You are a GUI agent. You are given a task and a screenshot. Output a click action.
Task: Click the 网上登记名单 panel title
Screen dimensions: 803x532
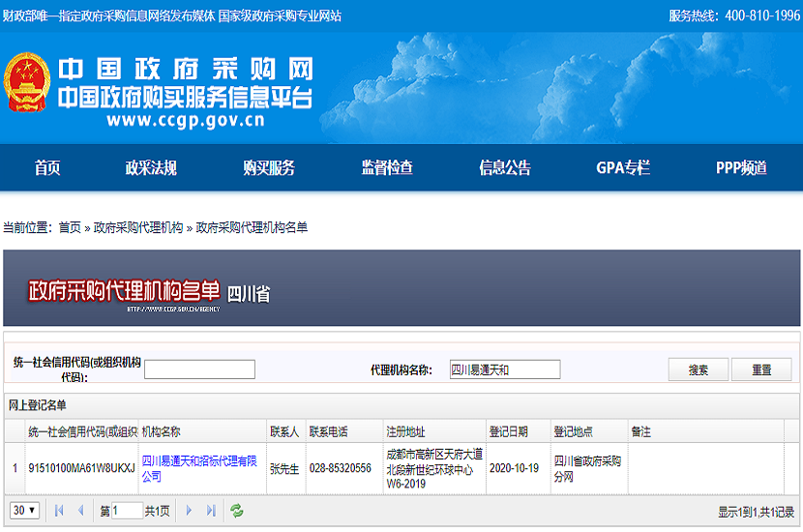(38, 405)
